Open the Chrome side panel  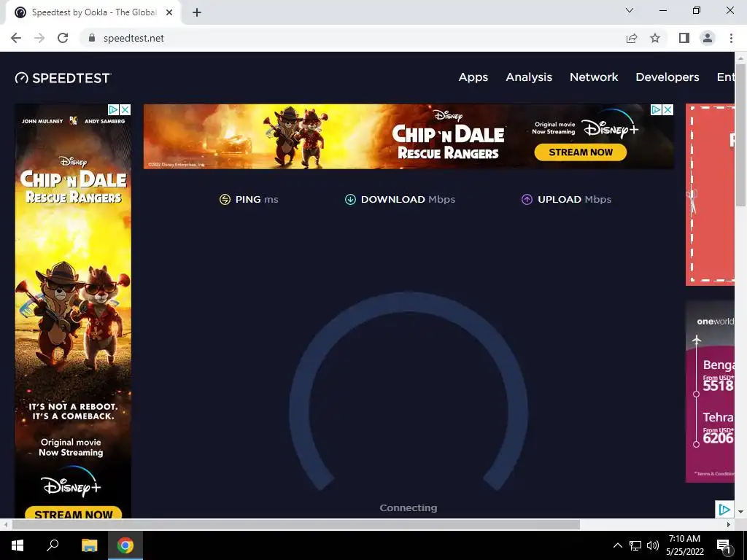point(684,38)
